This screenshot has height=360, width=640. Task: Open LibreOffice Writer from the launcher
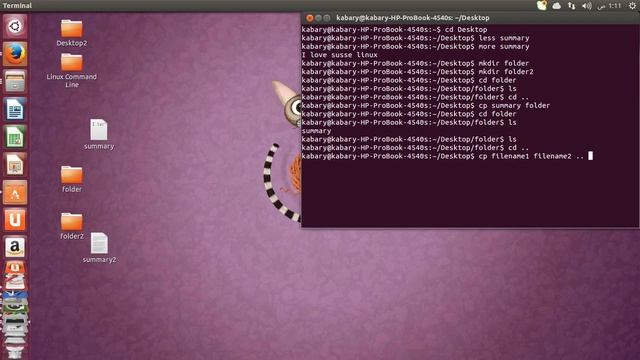[x=15, y=109]
